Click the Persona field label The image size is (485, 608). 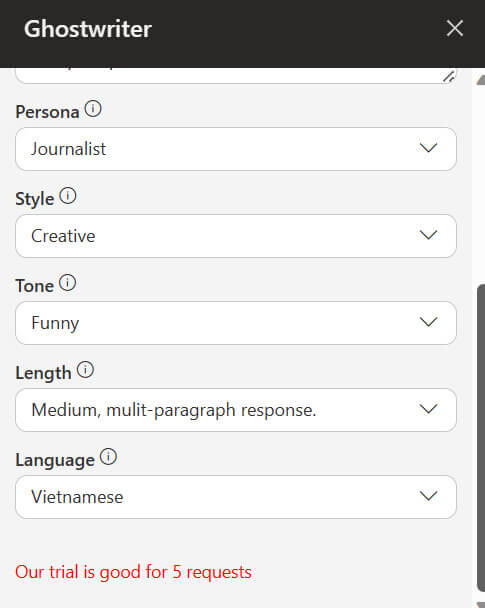(x=47, y=112)
